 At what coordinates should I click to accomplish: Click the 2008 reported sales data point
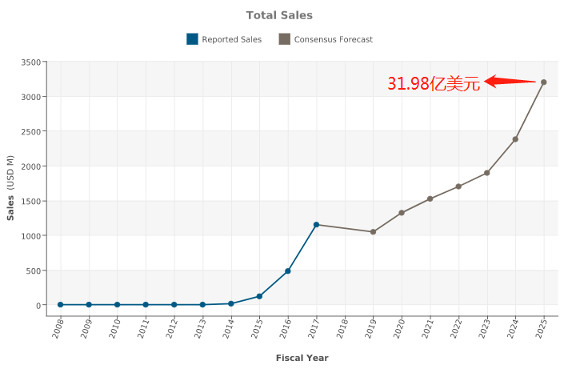pos(61,305)
